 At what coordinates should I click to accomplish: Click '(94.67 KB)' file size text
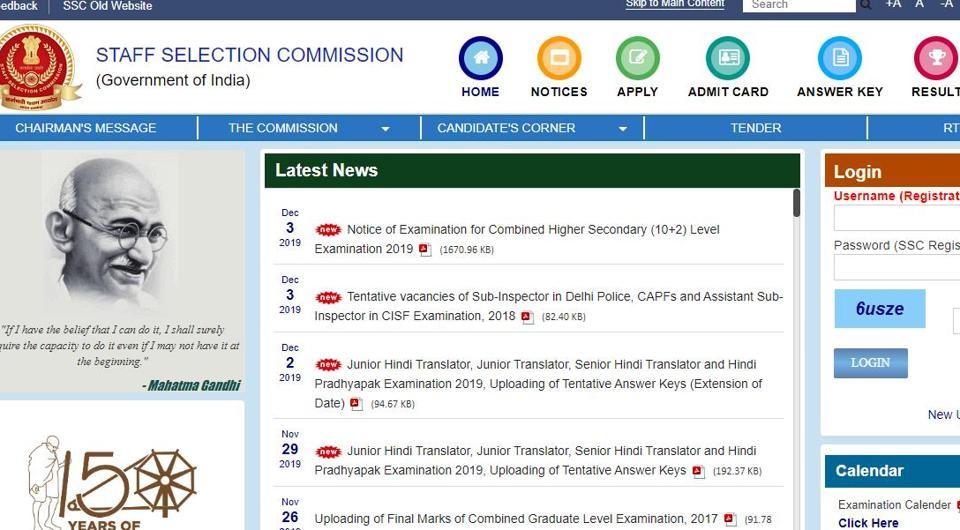(x=392, y=404)
